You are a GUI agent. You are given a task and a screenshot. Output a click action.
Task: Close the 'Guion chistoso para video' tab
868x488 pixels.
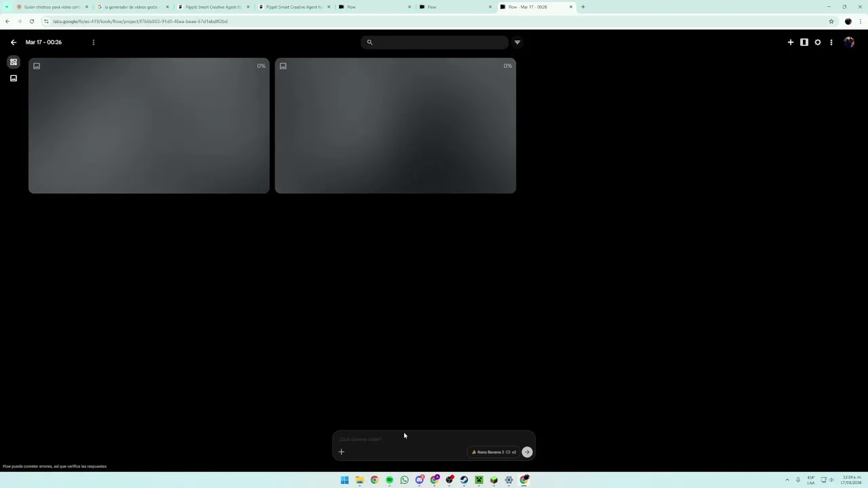87,7
